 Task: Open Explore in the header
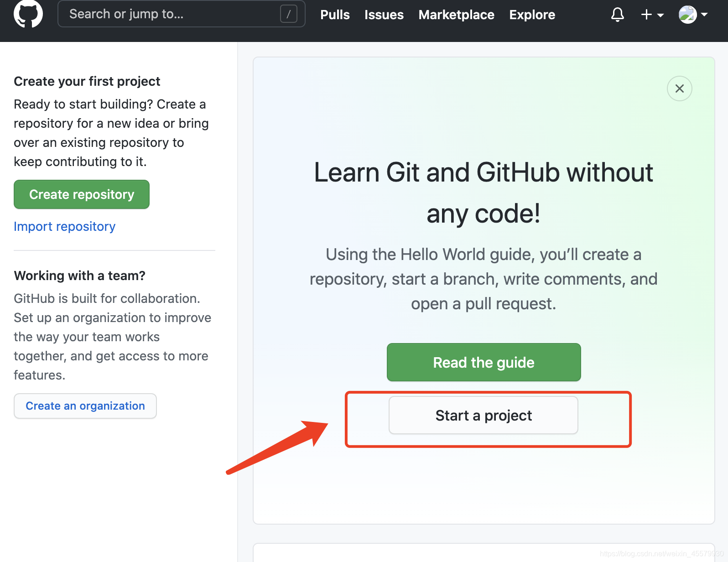532,15
